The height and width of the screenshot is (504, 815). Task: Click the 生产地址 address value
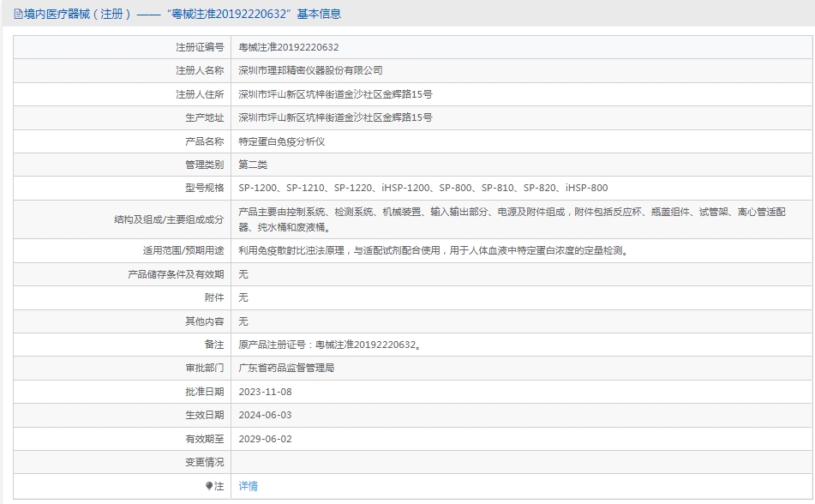tap(334, 117)
